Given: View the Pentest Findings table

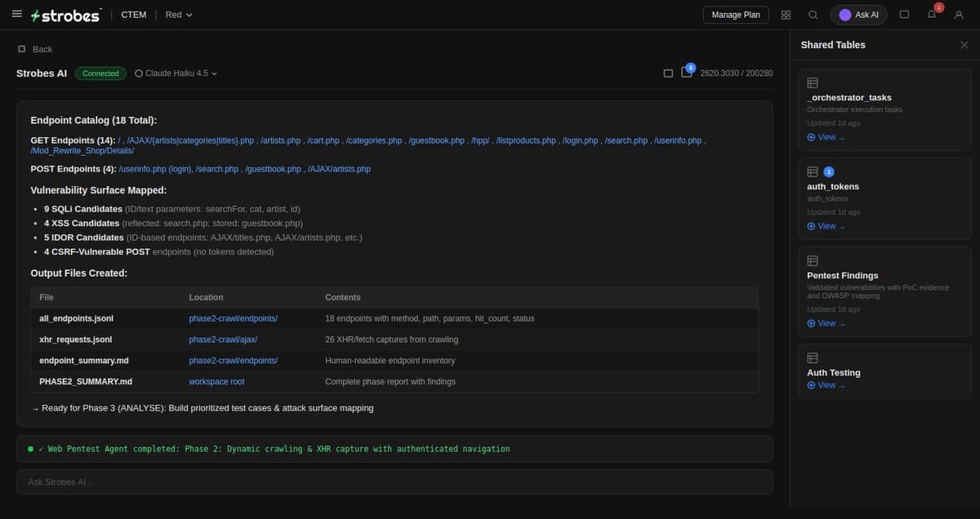Looking at the screenshot, I should (826, 323).
